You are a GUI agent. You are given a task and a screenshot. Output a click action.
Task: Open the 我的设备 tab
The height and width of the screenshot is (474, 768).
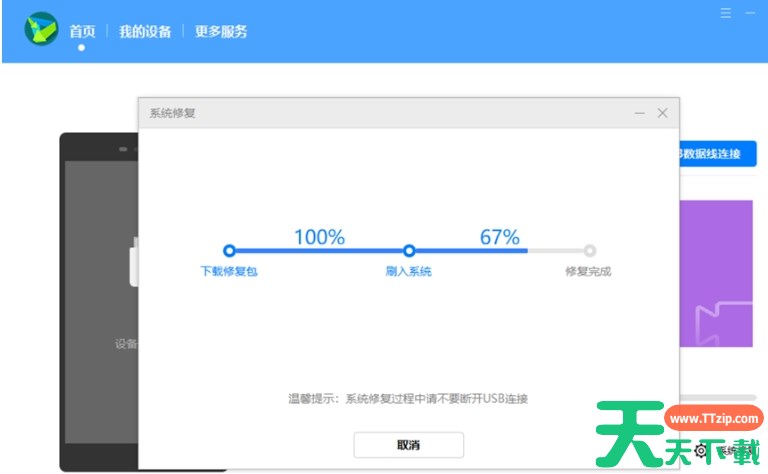[x=145, y=31]
